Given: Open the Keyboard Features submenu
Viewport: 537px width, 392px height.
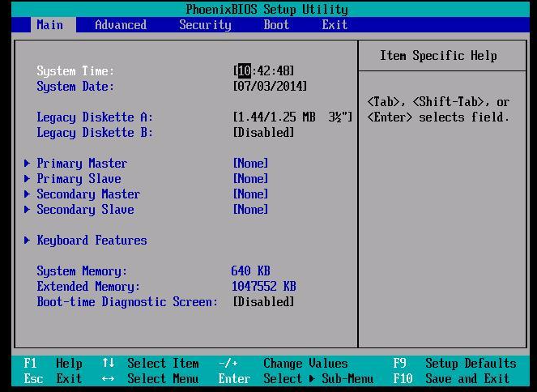Looking at the screenshot, I should point(91,241).
